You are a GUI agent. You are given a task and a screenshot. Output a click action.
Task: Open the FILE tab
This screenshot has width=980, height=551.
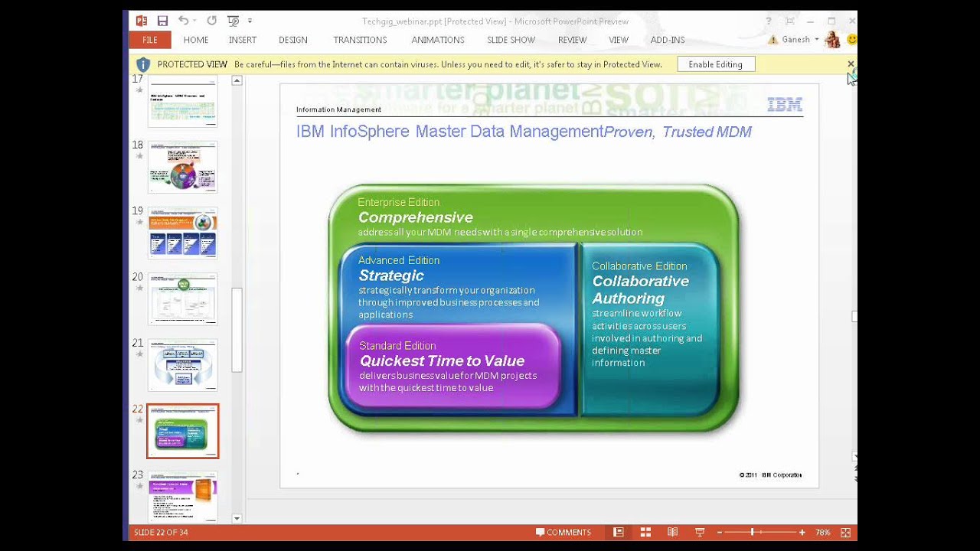click(x=150, y=40)
